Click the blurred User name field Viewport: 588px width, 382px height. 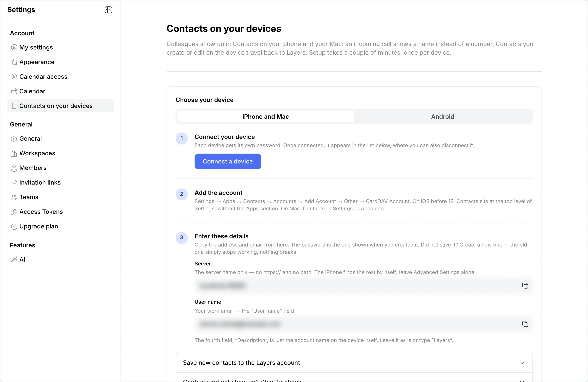363,324
